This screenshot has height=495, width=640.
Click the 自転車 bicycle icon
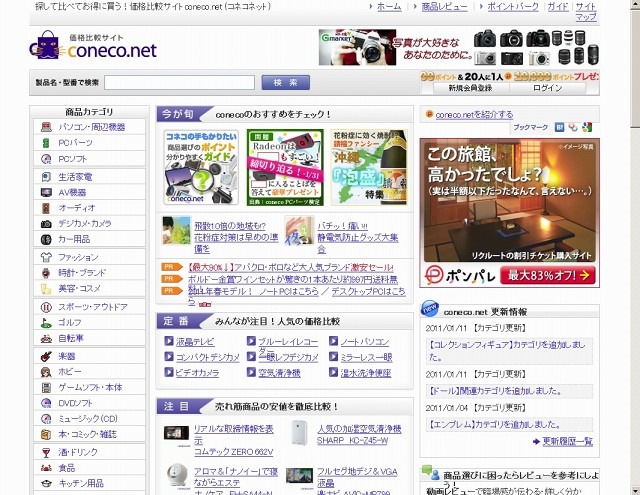[x=46, y=338]
